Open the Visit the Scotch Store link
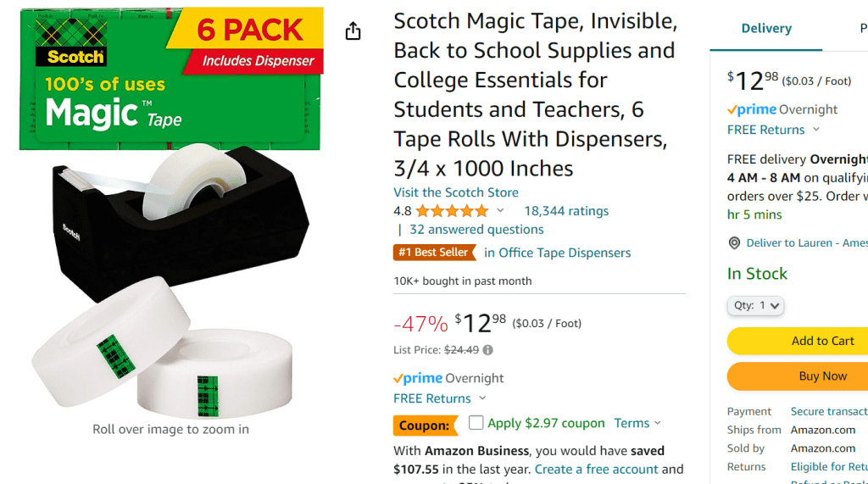868x484 pixels. pyautogui.click(x=455, y=192)
